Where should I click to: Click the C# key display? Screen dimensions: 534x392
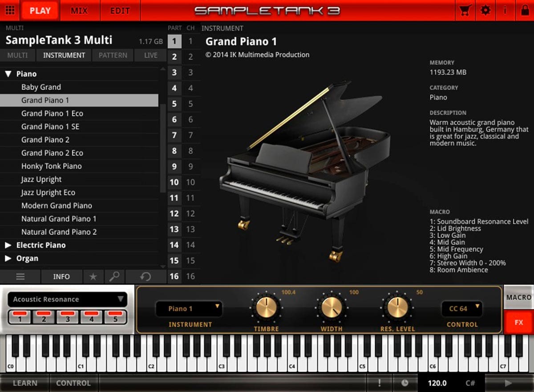click(470, 383)
